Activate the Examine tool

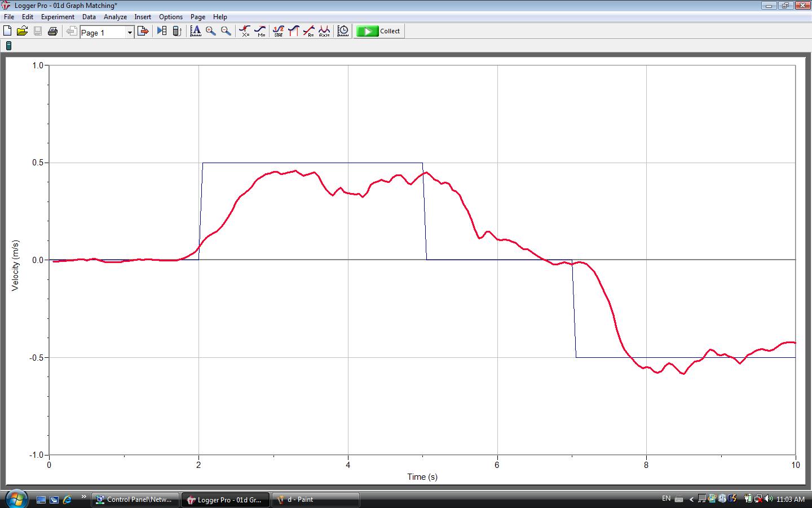[x=245, y=31]
